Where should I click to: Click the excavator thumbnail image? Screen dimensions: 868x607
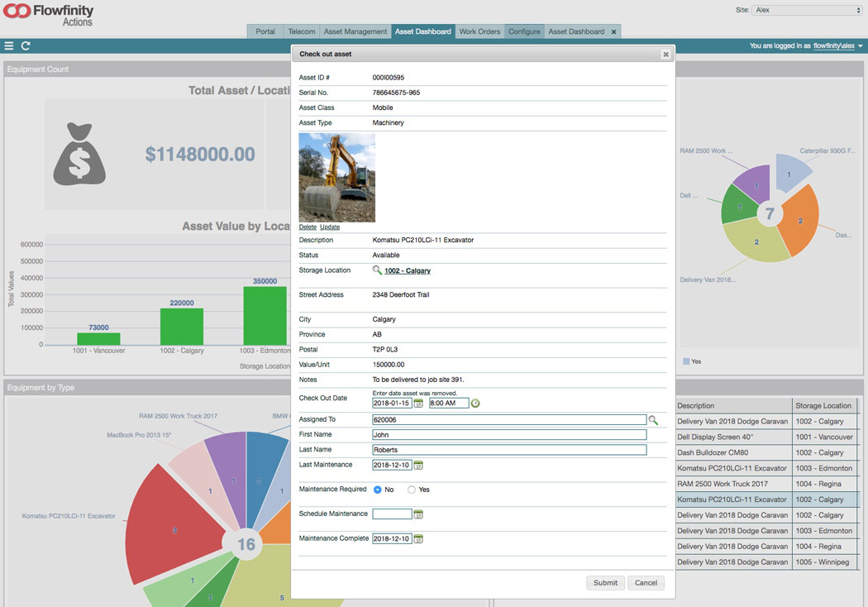336,177
